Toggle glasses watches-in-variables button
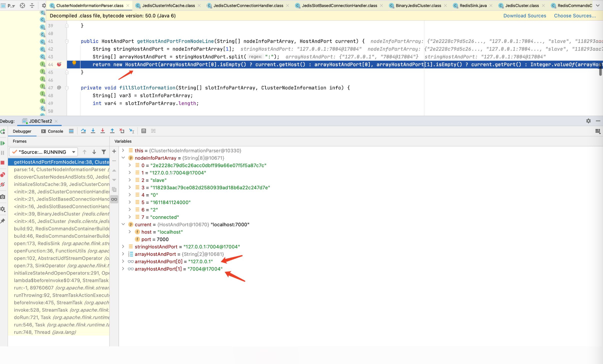The width and height of the screenshot is (603, 364). [114, 199]
